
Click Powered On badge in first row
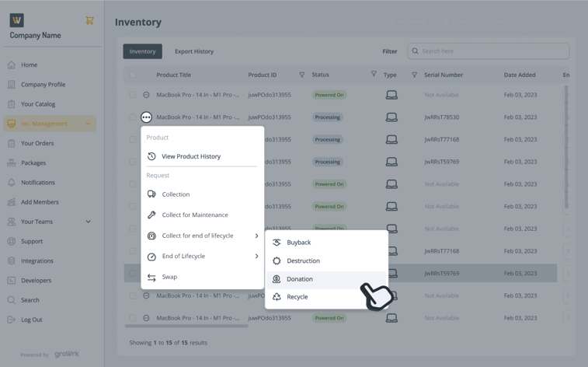[x=329, y=95]
